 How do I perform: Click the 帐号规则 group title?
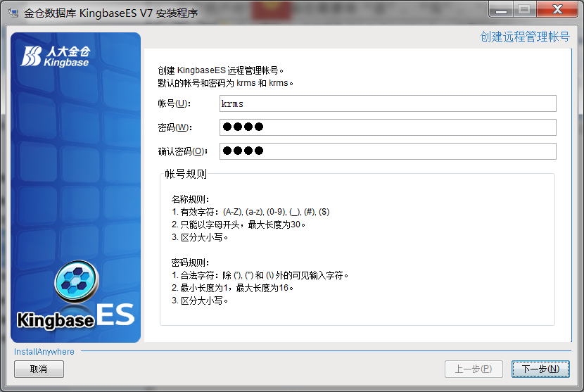tap(186, 174)
